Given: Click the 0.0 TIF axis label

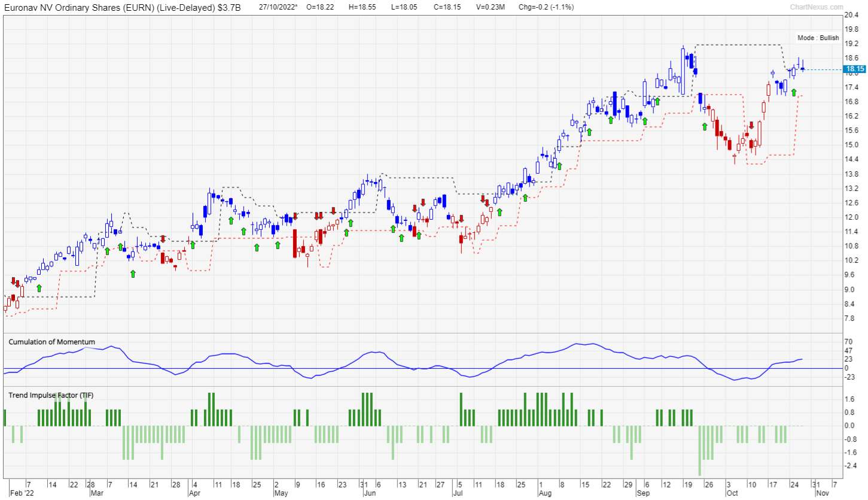Looking at the screenshot, I should [849, 426].
